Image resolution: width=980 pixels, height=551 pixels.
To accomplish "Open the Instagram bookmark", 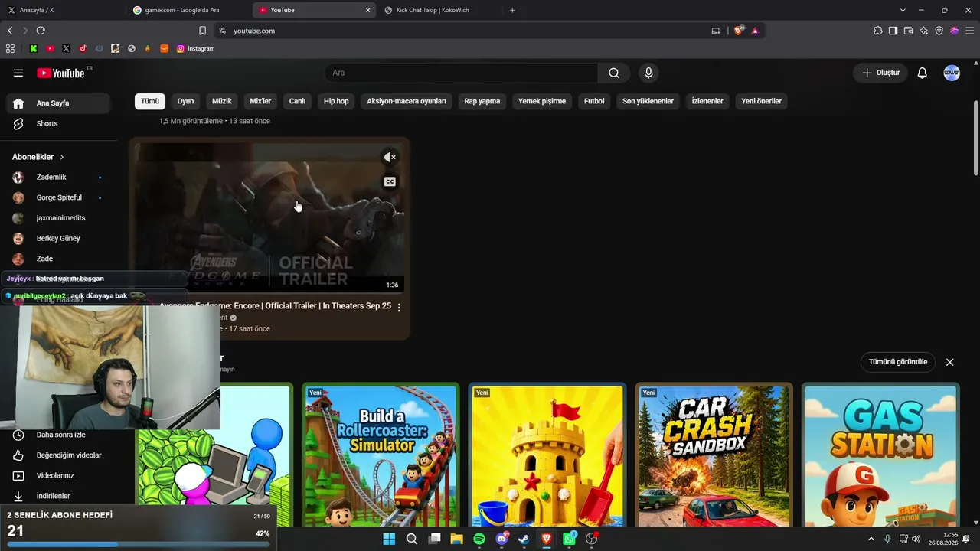I will [x=196, y=48].
